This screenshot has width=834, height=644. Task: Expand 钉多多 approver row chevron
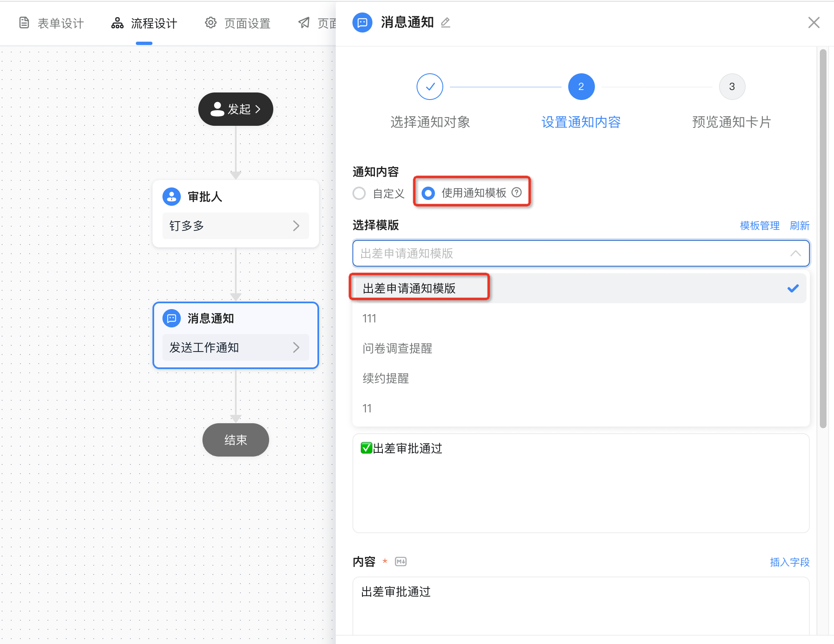296,226
